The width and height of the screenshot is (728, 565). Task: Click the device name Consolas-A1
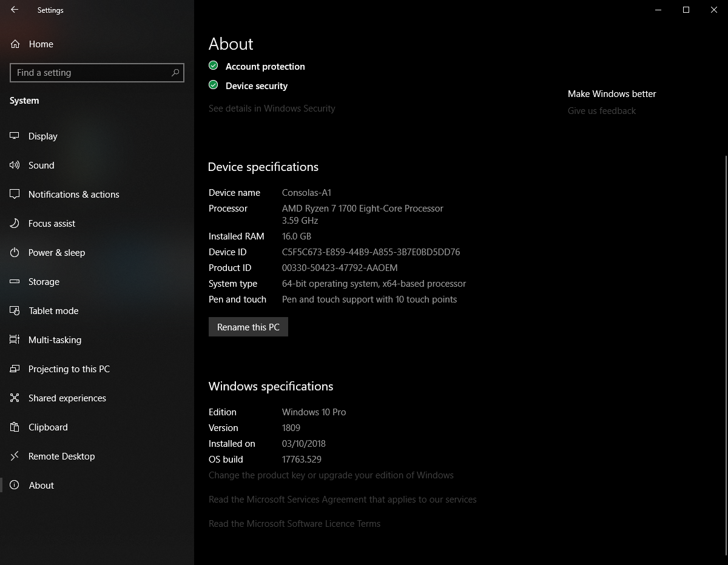306,193
